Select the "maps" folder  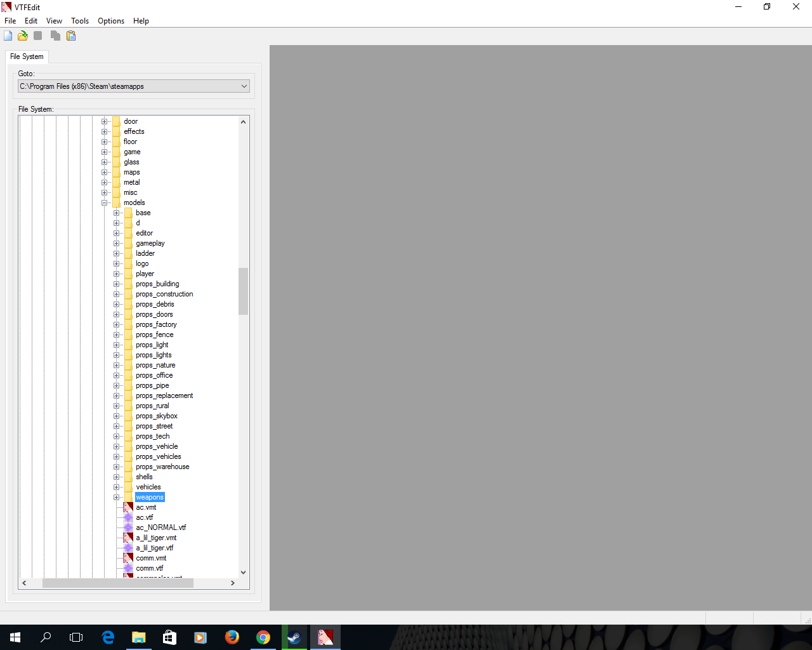pos(132,172)
